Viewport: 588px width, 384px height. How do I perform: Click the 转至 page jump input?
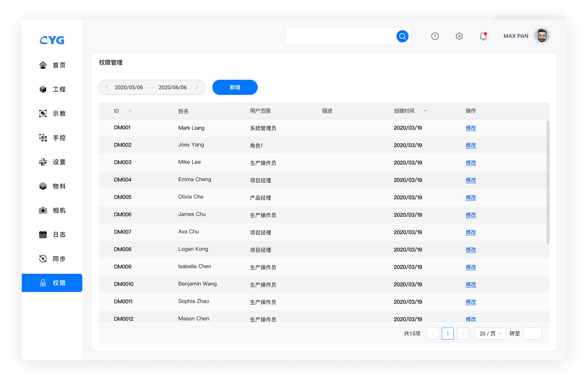[532, 334]
